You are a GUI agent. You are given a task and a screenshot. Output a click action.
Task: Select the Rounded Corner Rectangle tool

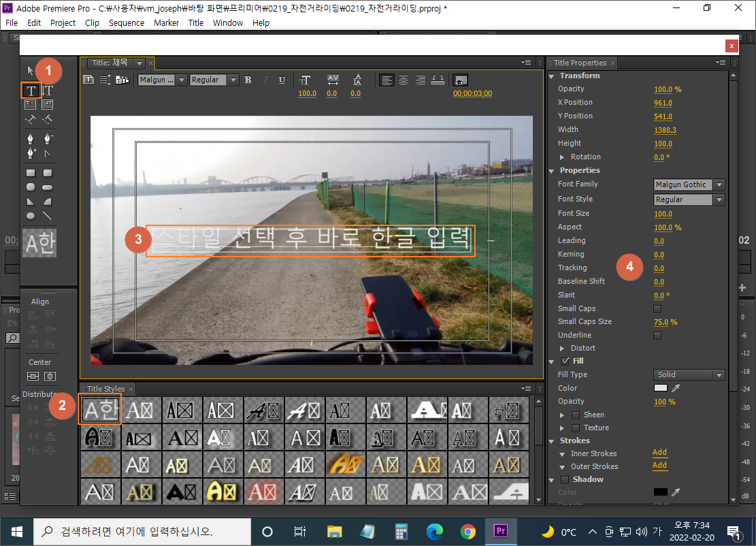pos(47,173)
